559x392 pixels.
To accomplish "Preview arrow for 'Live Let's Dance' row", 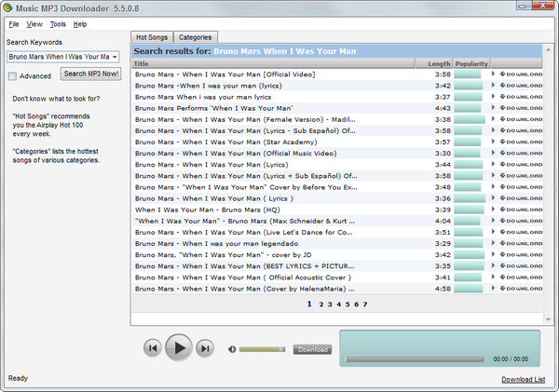I will [x=493, y=232].
